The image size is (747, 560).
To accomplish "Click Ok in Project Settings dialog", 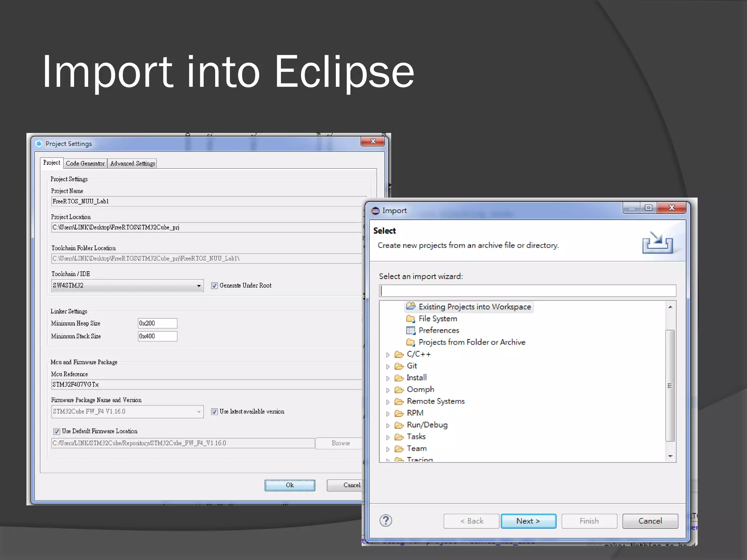I will click(x=290, y=485).
